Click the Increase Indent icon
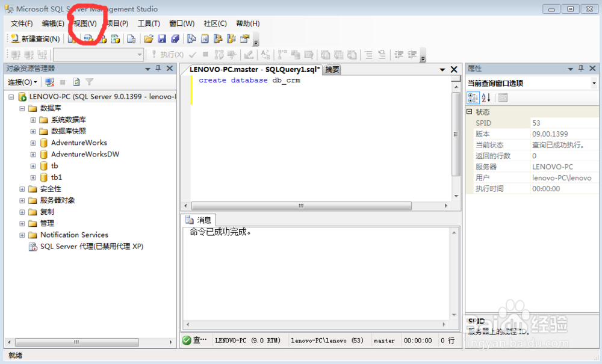The height and width of the screenshot is (364, 602). [412, 55]
